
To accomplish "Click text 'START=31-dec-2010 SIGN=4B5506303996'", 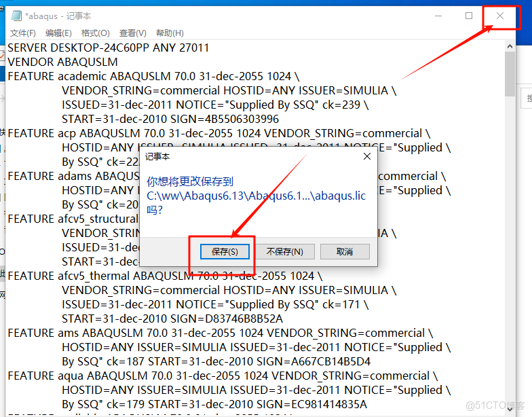I will 170,119.
